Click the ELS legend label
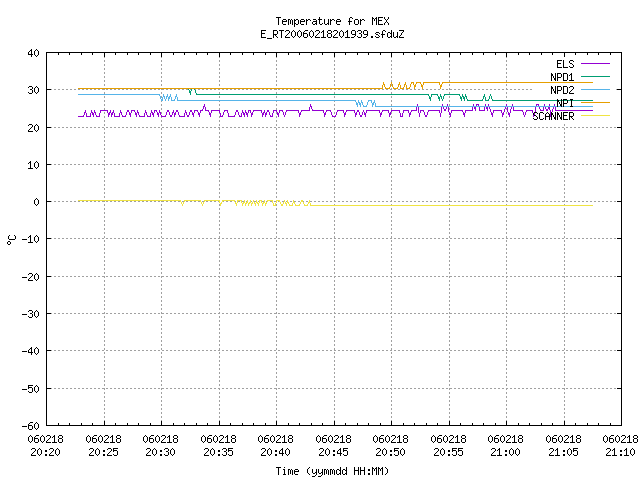The height and width of the screenshot is (480, 640). tap(565, 64)
